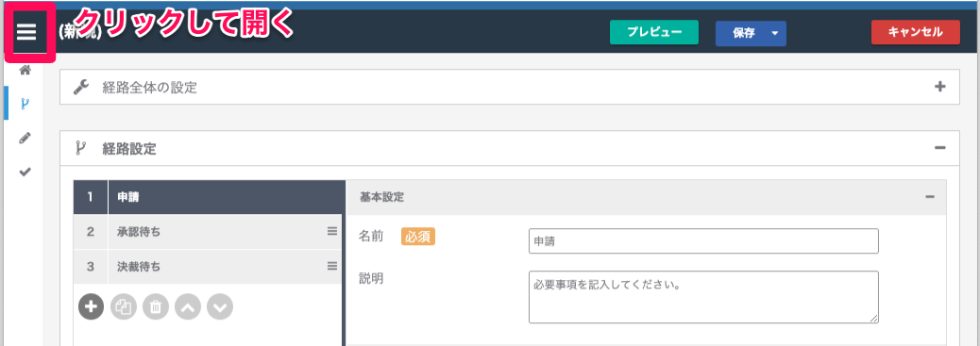This screenshot has height=346, width=980.
Task: Select the route branch icon in the sidebar
Action: (x=25, y=104)
